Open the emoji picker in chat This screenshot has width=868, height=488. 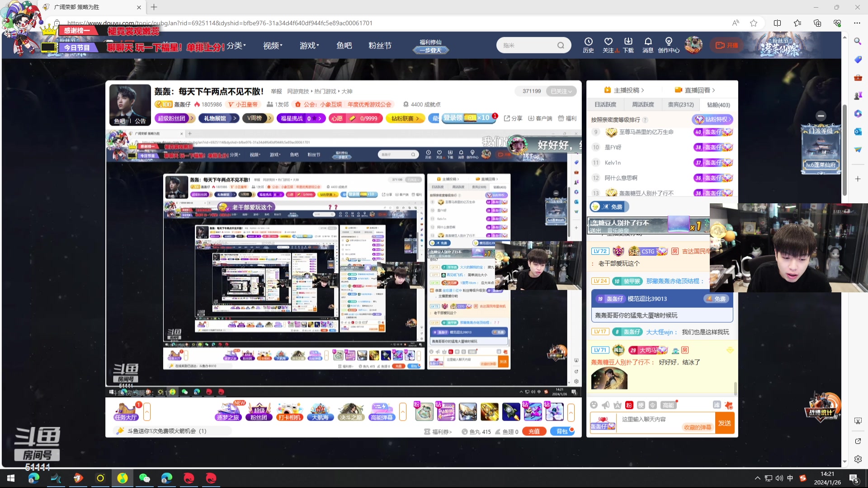point(594,405)
